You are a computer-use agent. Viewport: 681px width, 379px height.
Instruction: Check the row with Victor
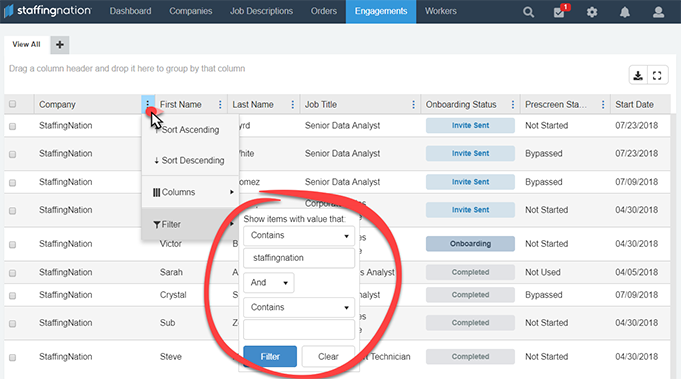click(13, 245)
